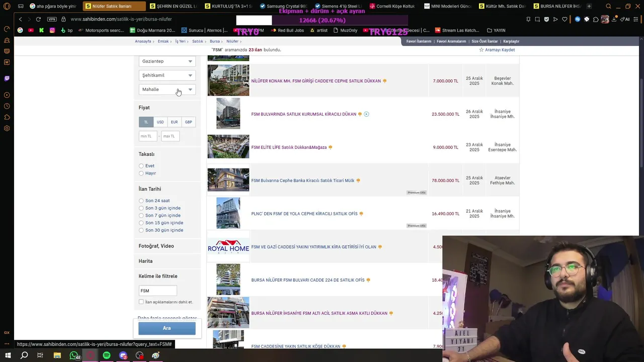Click the snapshot capture icon
The image size is (644, 362).
(537, 19)
